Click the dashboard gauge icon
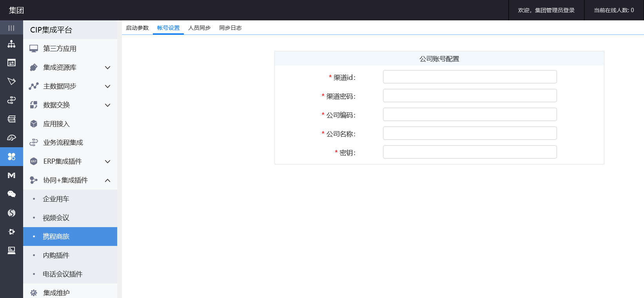The image size is (644, 298). coord(11,138)
